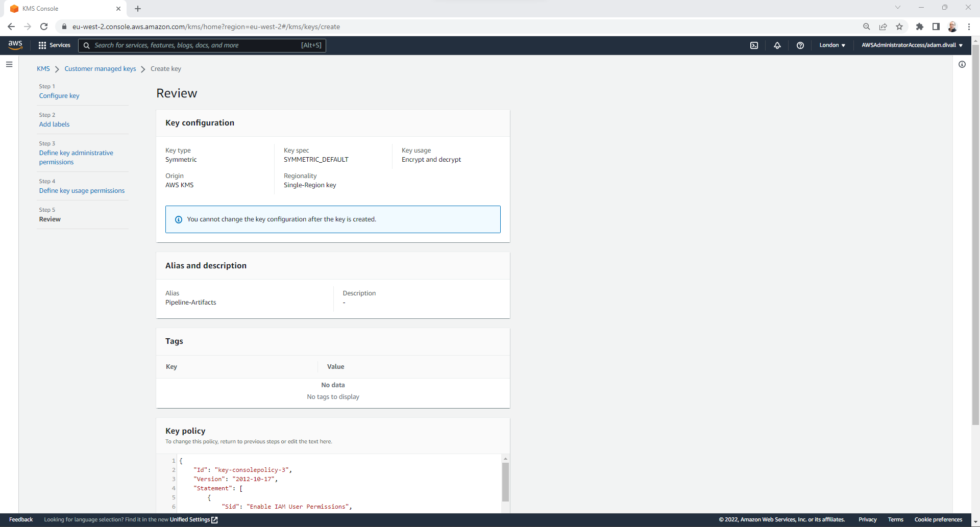Click the info icon in configuration notice
Viewport: 980px width, 527px height.
179,219
